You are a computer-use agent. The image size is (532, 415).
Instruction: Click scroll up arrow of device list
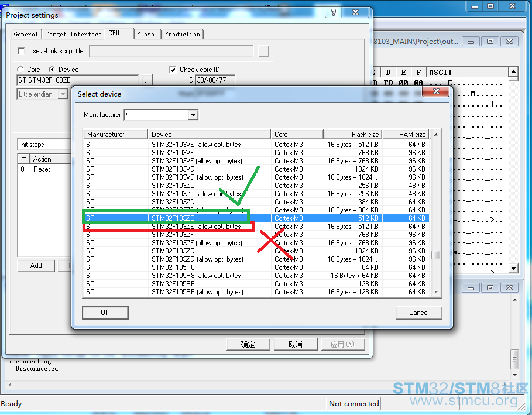pos(436,135)
